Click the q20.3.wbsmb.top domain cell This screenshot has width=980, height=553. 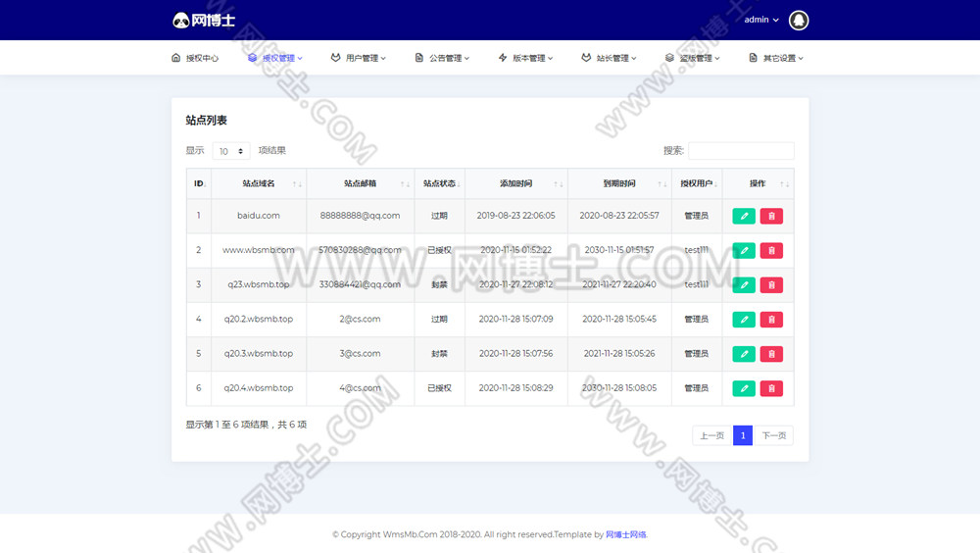coord(259,353)
